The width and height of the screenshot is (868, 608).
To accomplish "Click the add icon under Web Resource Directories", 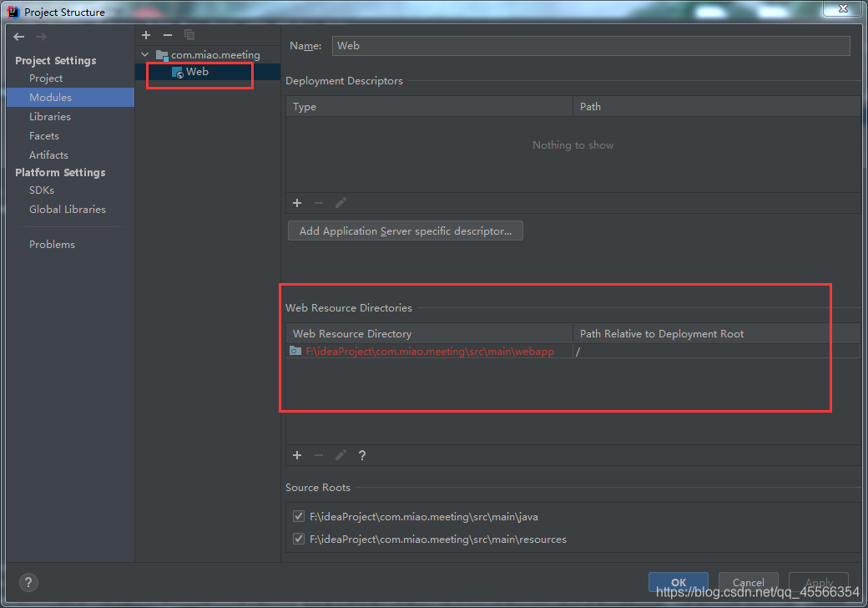I will tap(297, 455).
